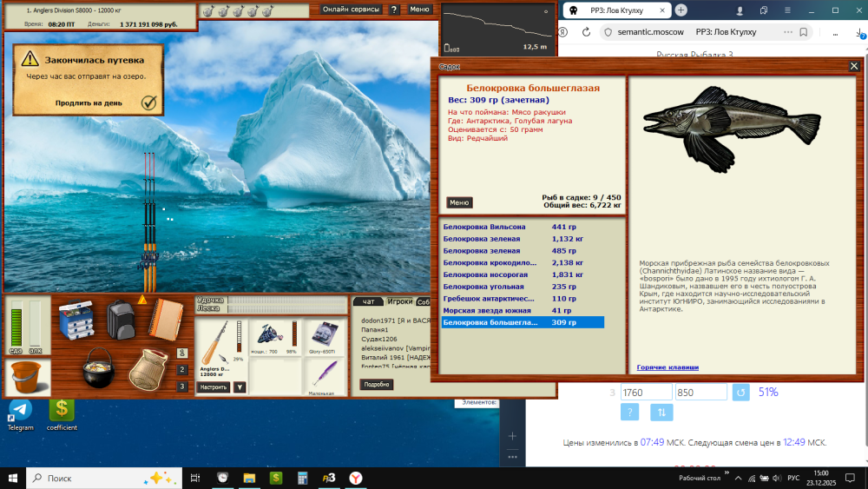Open the cooking pot icon
868x489 pixels.
99,367
